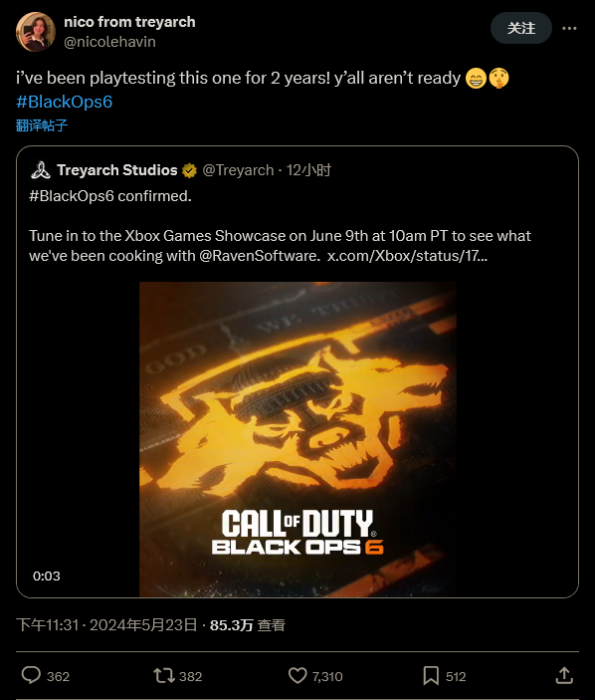The image size is (595, 700).
Task: Click the 0:03 video duration label
Action: (x=47, y=576)
